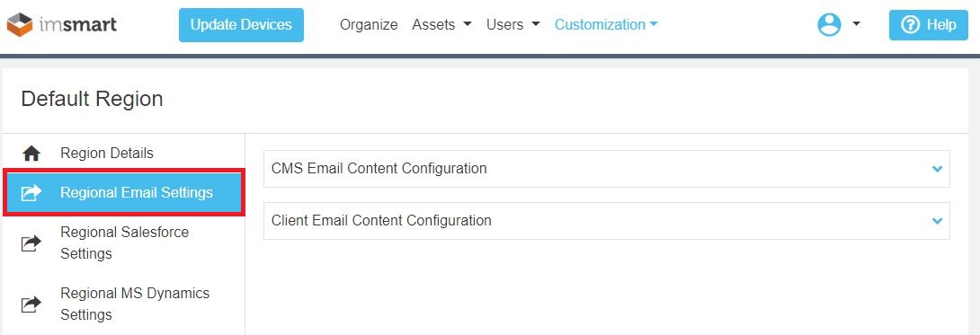Click the share icon beside Regional Salesforce Settings
Viewport: 980px width, 335px height.
point(31,242)
